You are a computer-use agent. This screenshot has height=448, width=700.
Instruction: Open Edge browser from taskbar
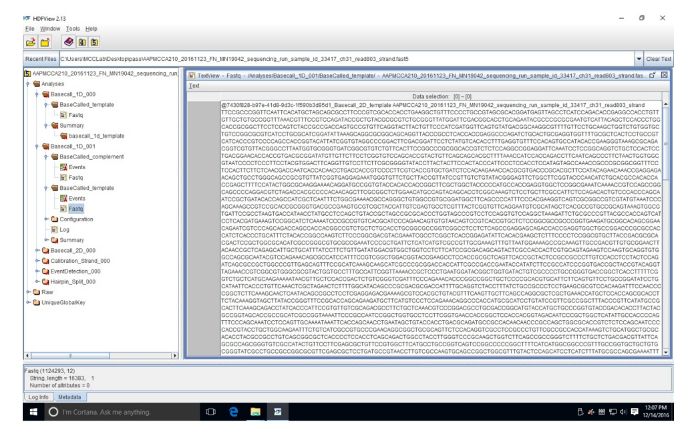[x=233, y=412]
